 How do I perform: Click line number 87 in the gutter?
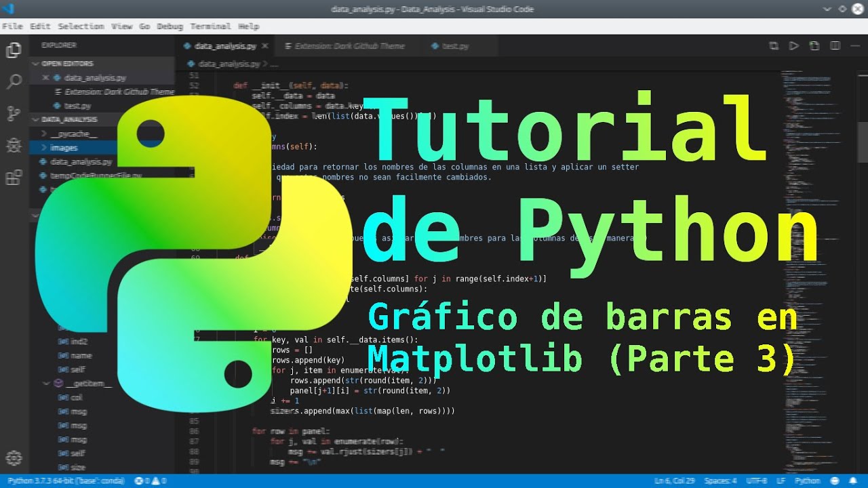tap(195, 442)
